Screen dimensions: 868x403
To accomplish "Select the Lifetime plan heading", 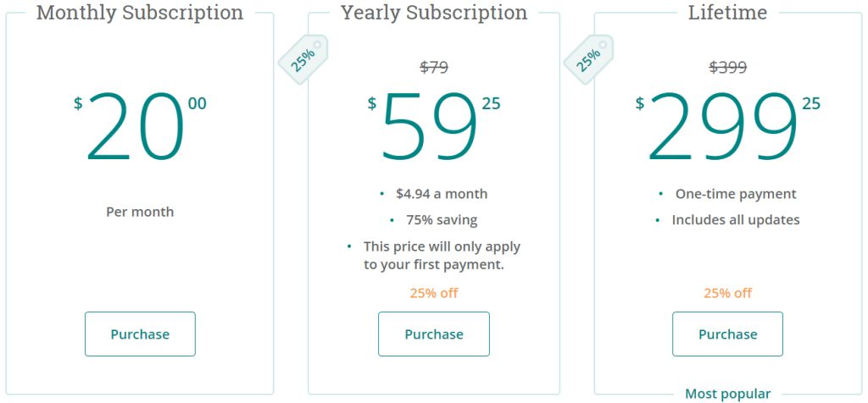I will coord(728,12).
